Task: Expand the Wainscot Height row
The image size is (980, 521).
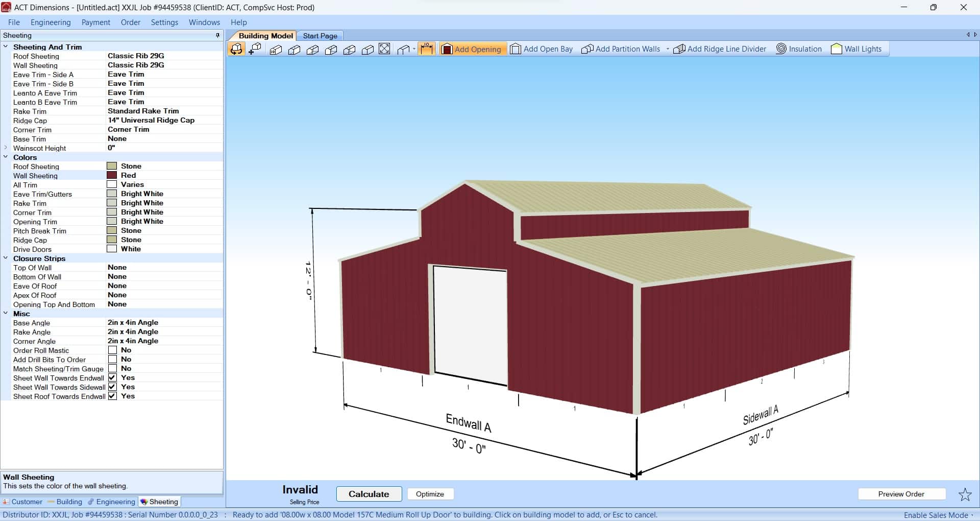Action: click(6, 148)
